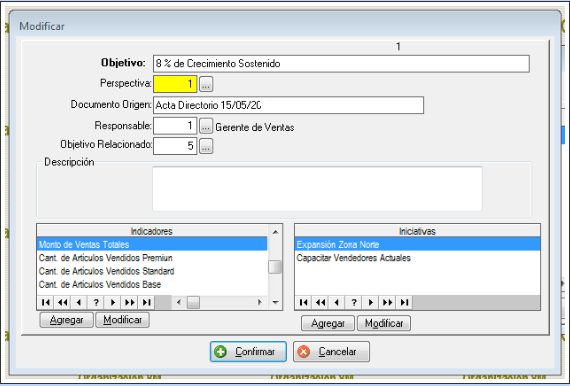
Task: Click the Objetivo Relacionado number field
Action: (x=175, y=146)
